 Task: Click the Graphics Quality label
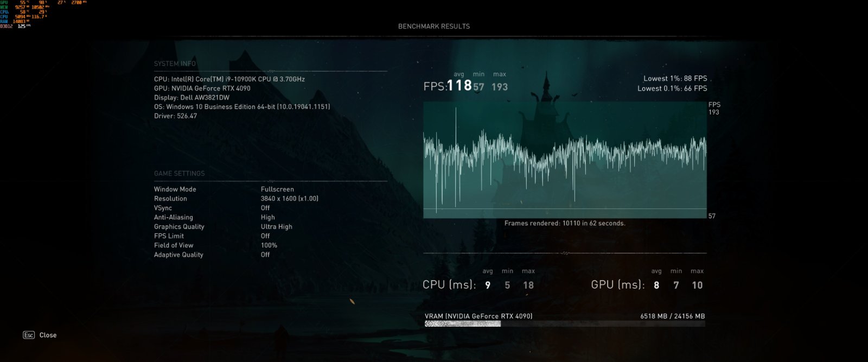(x=179, y=227)
